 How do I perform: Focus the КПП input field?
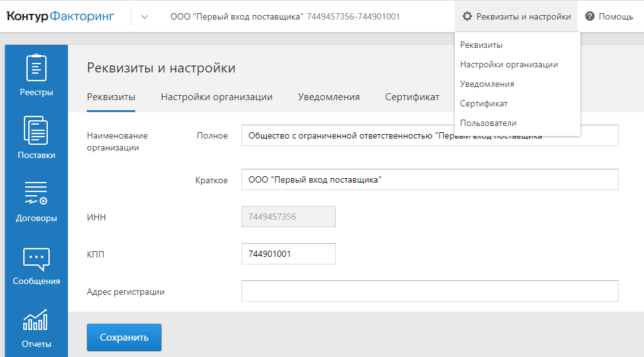click(288, 254)
